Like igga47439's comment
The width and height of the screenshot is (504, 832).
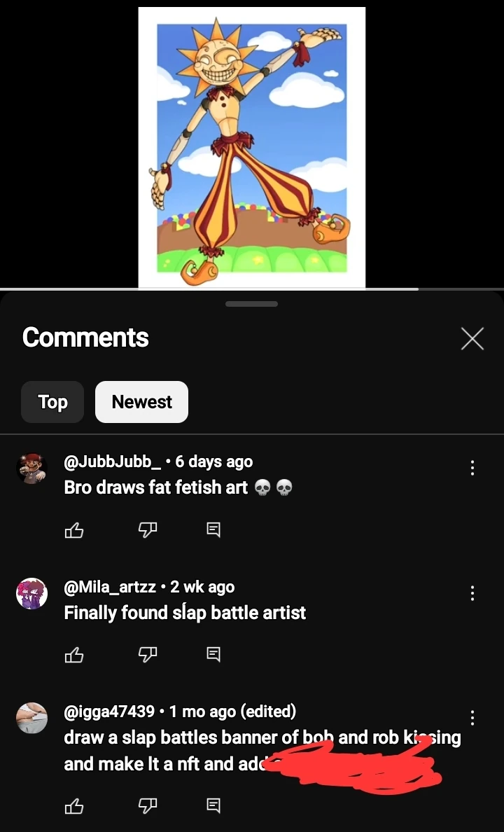point(74,805)
